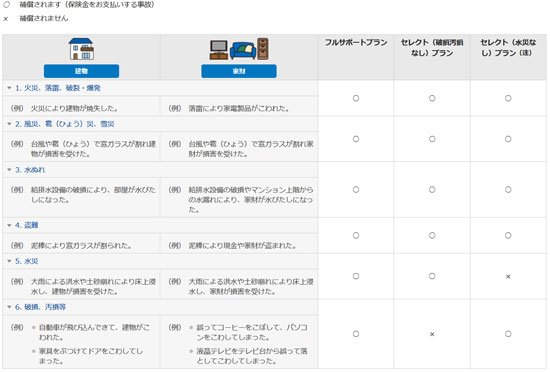Click ○ for 水災 row under セレクト（破損汚損なし）

432,276
